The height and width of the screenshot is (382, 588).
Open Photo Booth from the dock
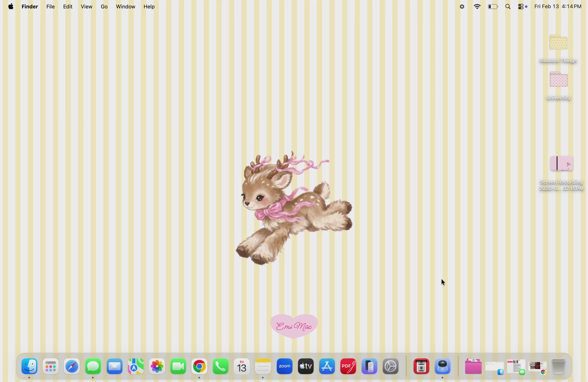421,367
